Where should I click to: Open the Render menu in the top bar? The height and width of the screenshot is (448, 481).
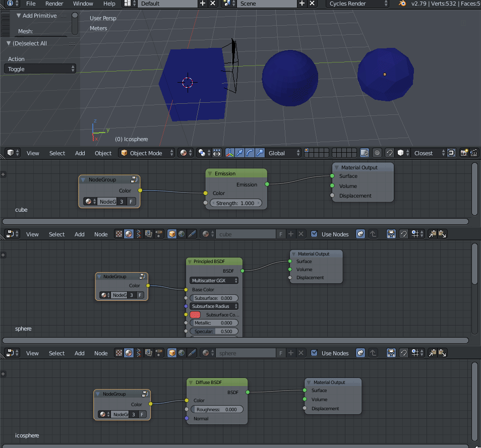click(x=54, y=4)
